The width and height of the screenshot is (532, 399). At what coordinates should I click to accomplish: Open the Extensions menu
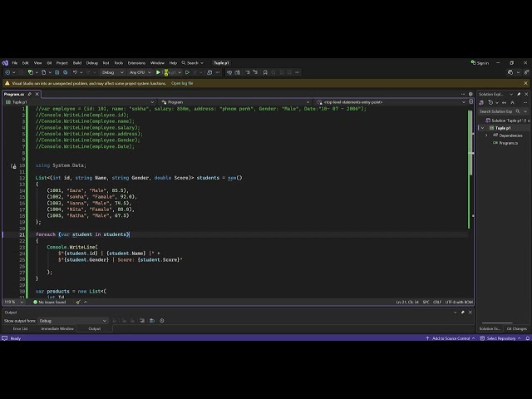click(x=136, y=63)
